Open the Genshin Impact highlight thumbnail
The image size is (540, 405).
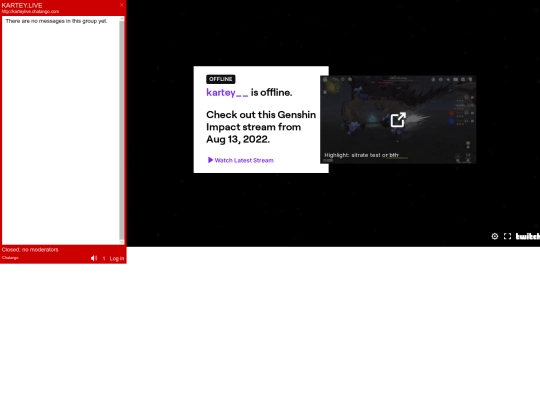point(398,120)
